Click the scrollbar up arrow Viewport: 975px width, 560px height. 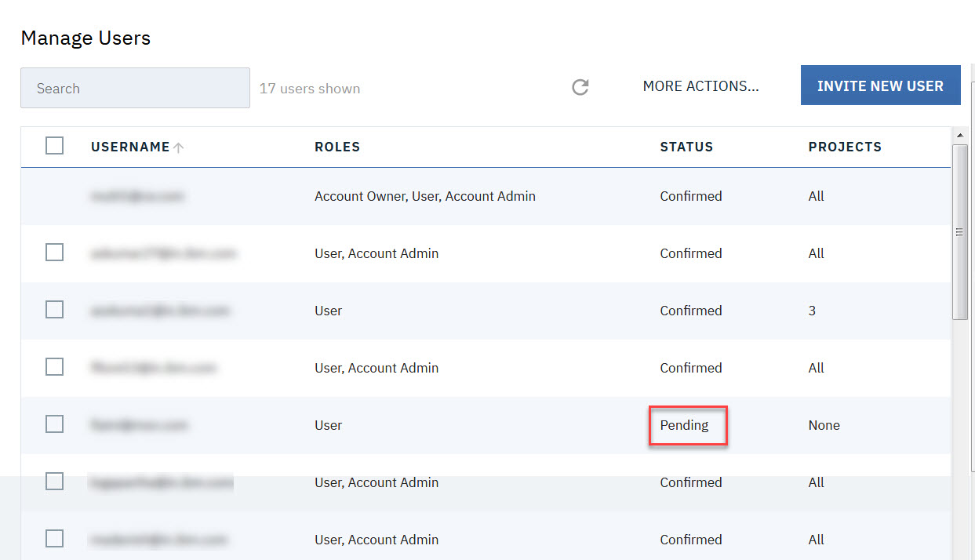(x=960, y=136)
